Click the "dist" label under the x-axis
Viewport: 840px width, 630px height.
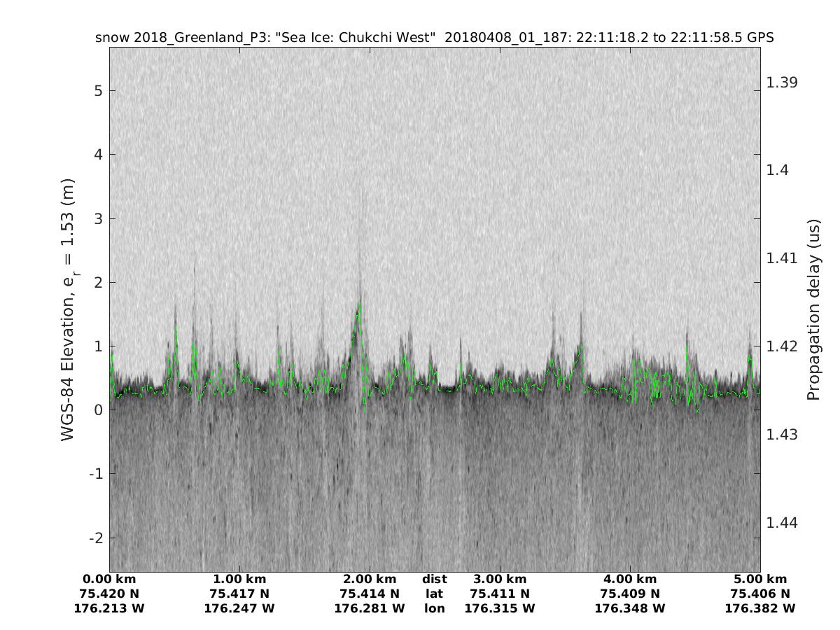(435, 579)
